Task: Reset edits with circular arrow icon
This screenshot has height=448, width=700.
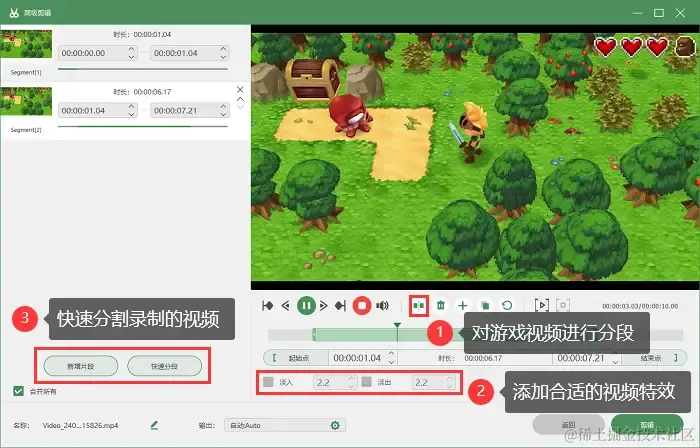Action: pyautogui.click(x=507, y=306)
